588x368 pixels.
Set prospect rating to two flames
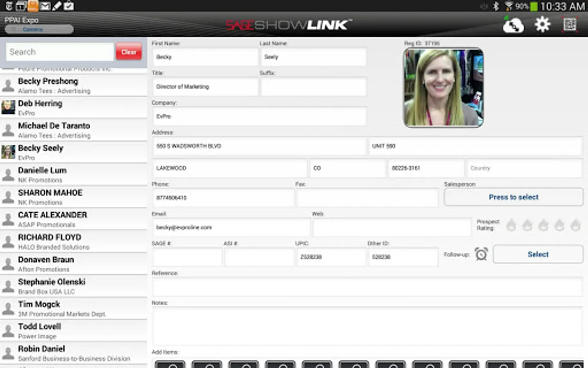click(527, 224)
